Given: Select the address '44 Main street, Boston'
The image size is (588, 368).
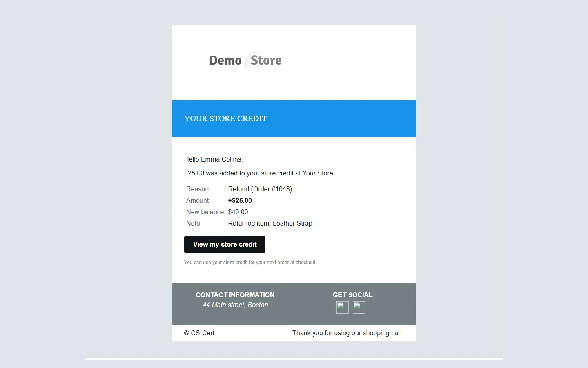Looking at the screenshot, I should pos(236,305).
